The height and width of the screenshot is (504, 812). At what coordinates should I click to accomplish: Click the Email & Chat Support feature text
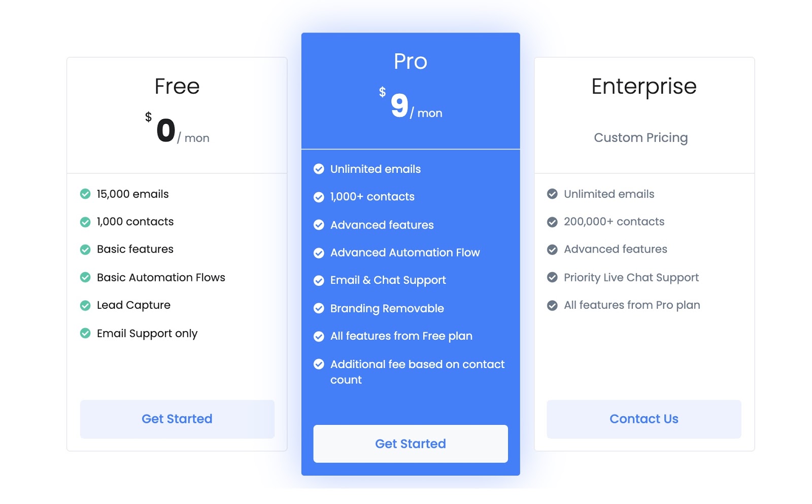388,280
